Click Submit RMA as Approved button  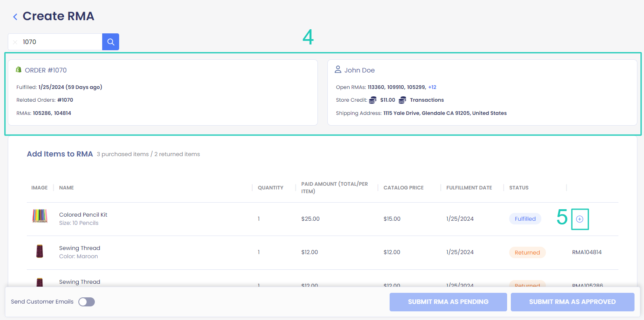pyautogui.click(x=572, y=302)
